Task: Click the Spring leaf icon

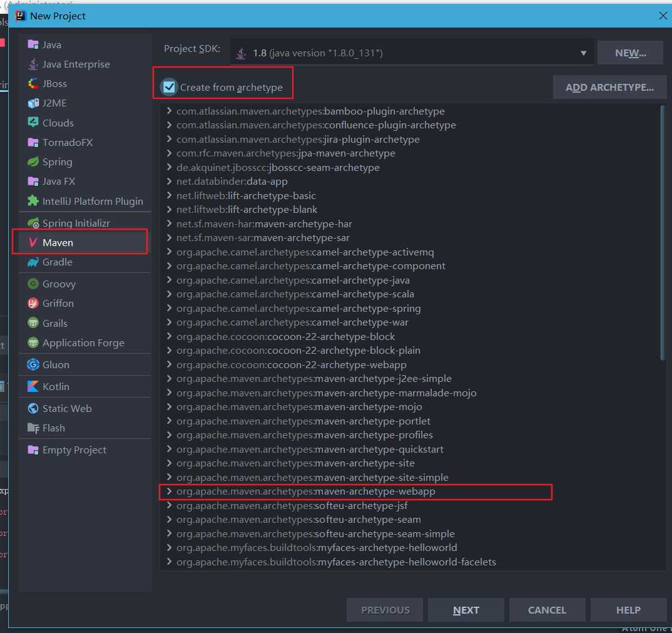Action: click(33, 162)
